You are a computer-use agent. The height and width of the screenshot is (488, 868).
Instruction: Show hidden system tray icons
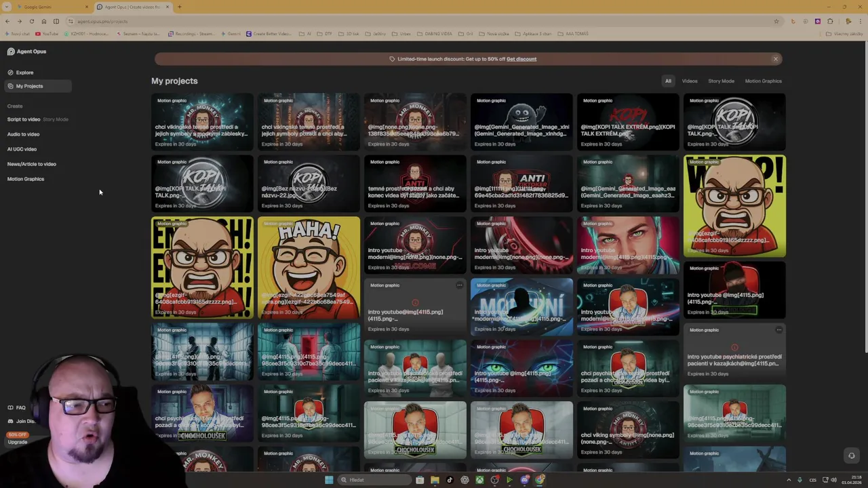pos(788,480)
